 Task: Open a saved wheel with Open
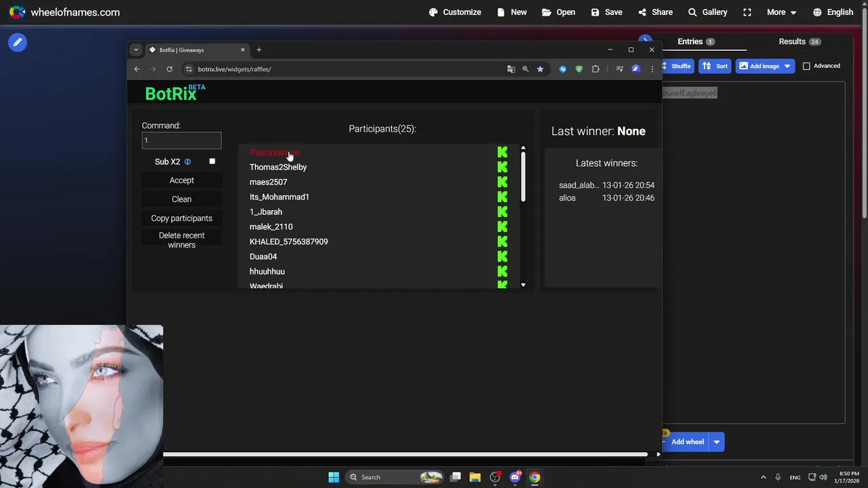pos(558,12)
